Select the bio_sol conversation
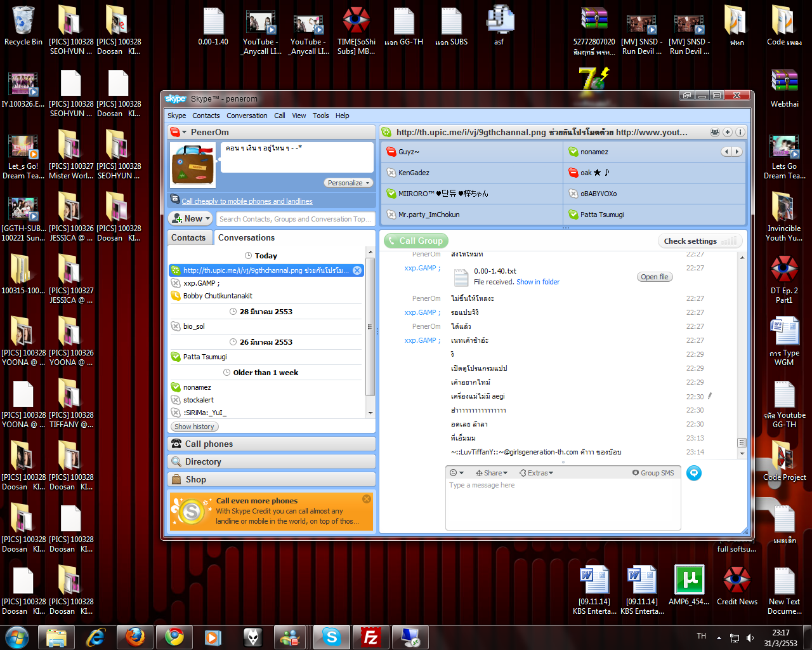This screenshot has width=812, height=650. [x=266, y=326]
